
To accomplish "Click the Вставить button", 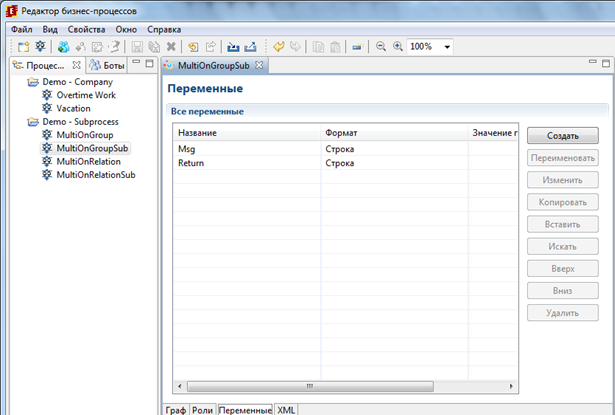I will (x=562, y=224).
